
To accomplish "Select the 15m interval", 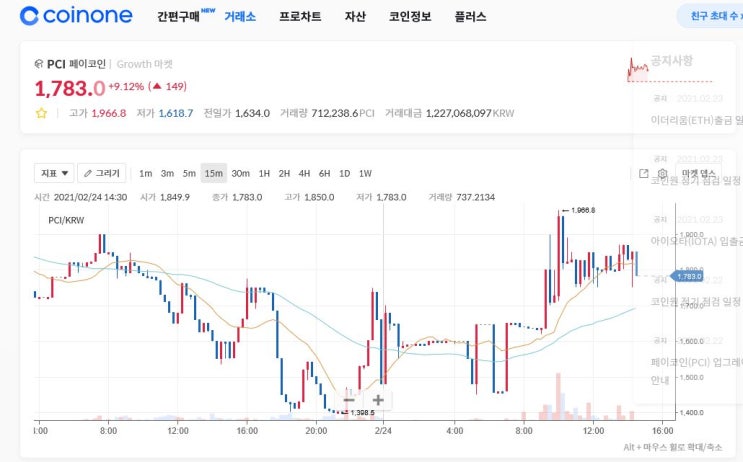I will [x=214, y=173].
